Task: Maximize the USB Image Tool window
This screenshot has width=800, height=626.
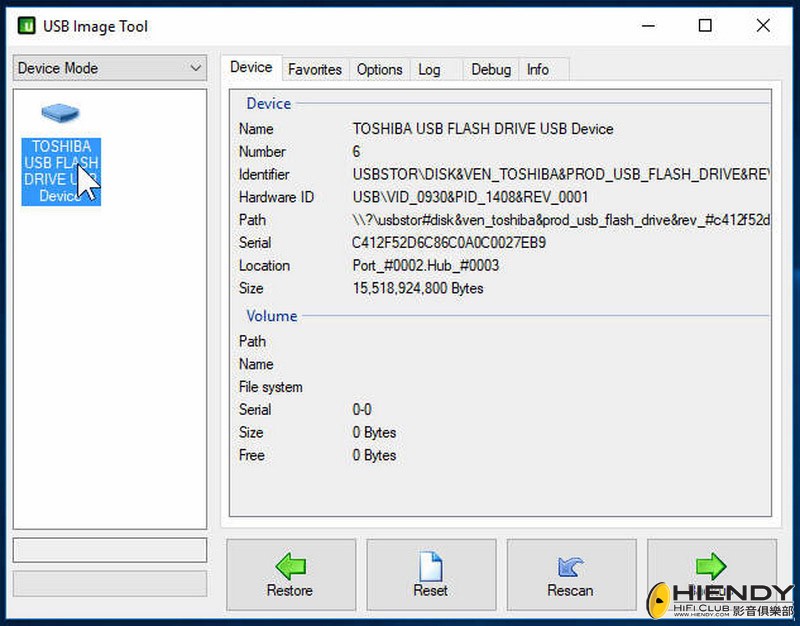Action: tap(705, 26)
